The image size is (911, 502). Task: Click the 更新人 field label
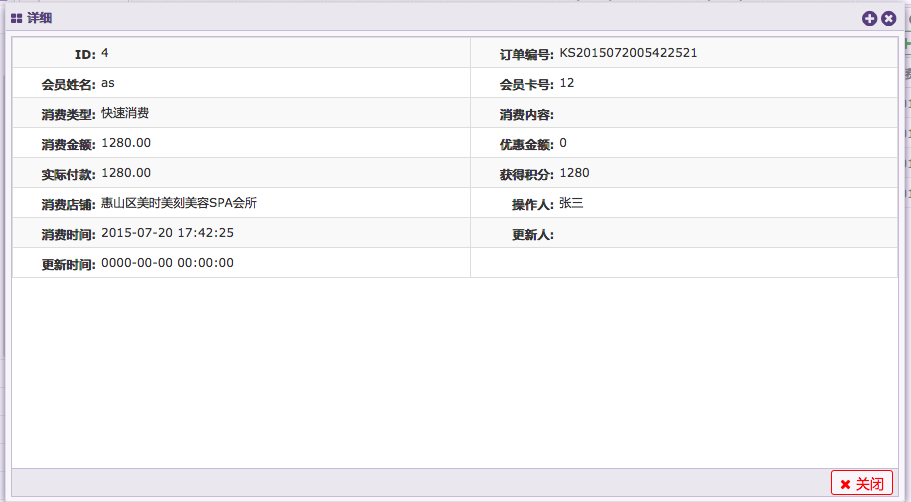coord(532,235)
